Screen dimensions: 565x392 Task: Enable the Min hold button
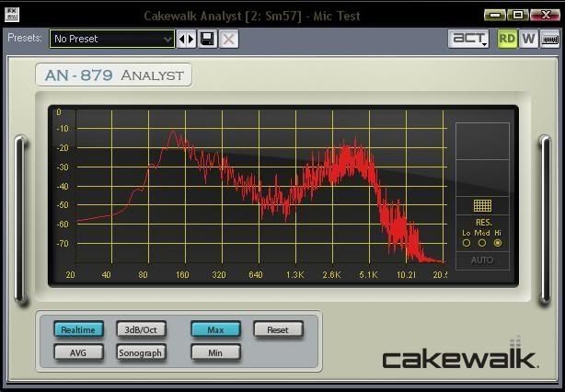[215, 352]
